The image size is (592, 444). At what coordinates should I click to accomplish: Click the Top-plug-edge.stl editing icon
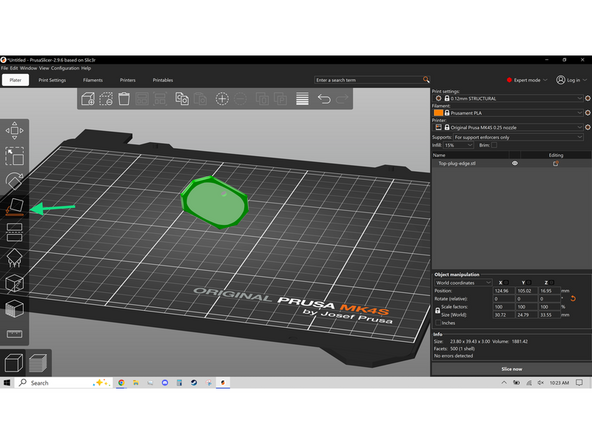[556, 163]
